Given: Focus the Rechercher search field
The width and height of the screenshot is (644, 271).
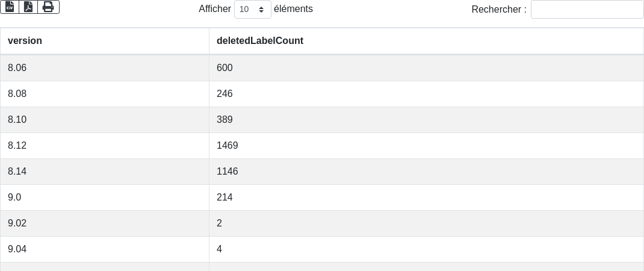Looking at the screenshot, I should tap(587, 10).
